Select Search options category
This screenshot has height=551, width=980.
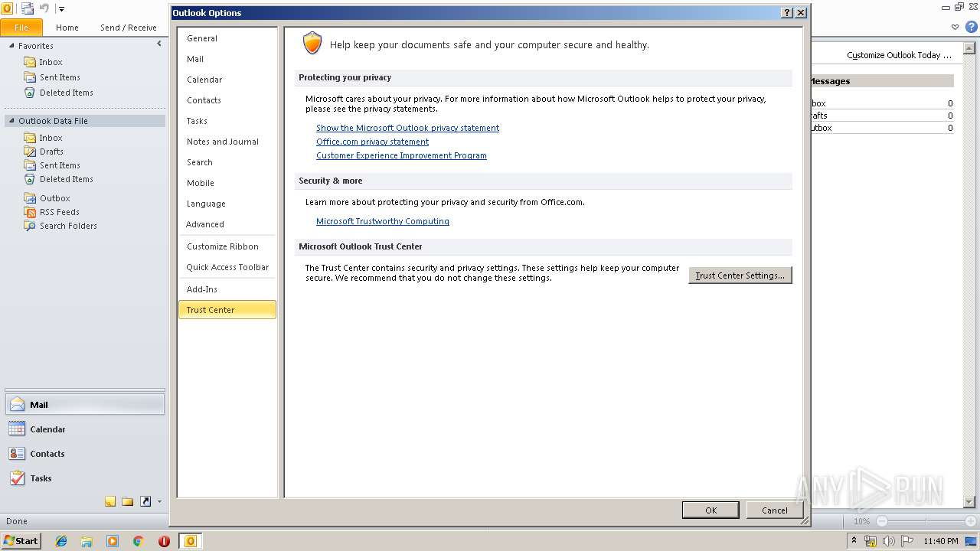click(227, 162)
